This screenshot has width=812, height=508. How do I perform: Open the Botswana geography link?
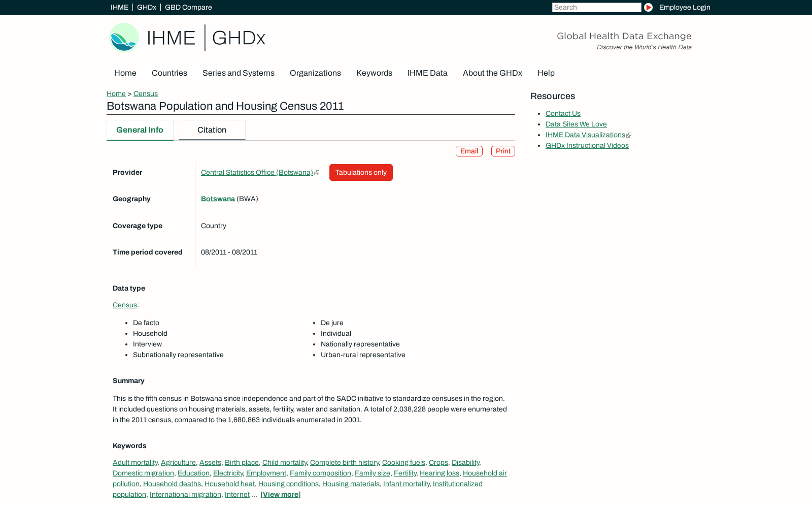(218, 199)
